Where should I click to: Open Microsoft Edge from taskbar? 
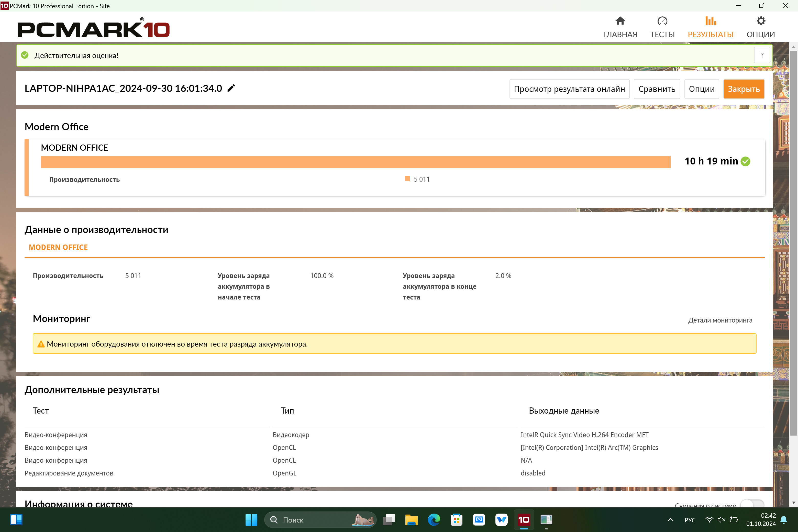pyautogui.click(x=434, y=519)
